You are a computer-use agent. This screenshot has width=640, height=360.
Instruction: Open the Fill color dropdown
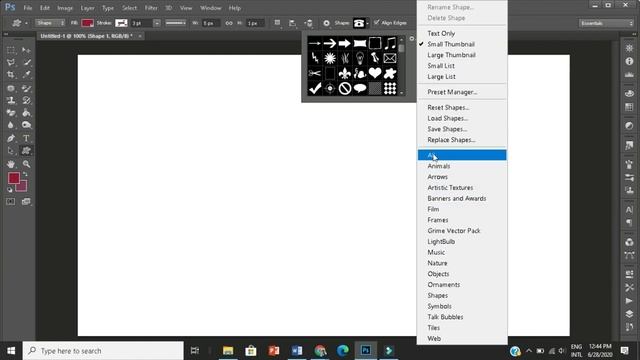(x=87, y=23)
